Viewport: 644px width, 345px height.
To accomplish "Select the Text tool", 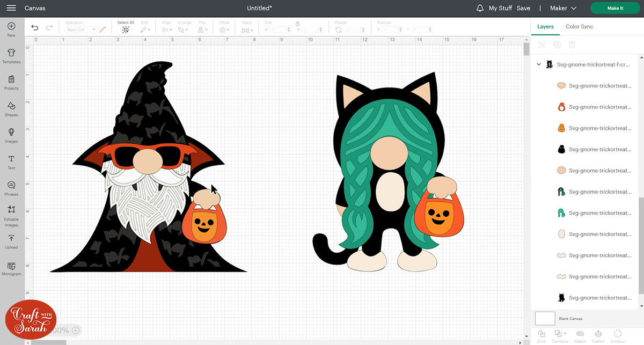I will (x=11, y=161).
